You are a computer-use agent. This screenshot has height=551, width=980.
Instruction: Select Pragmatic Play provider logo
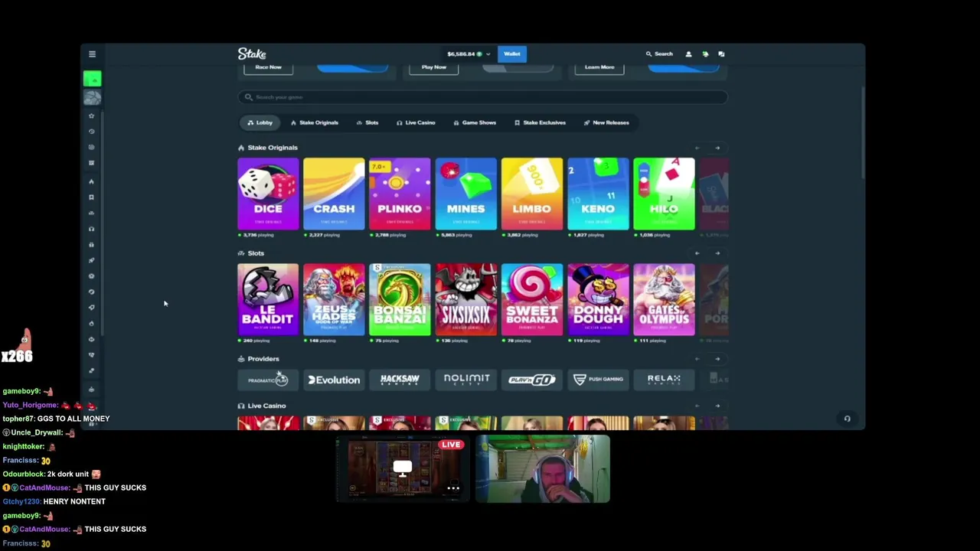coord(268,380)
